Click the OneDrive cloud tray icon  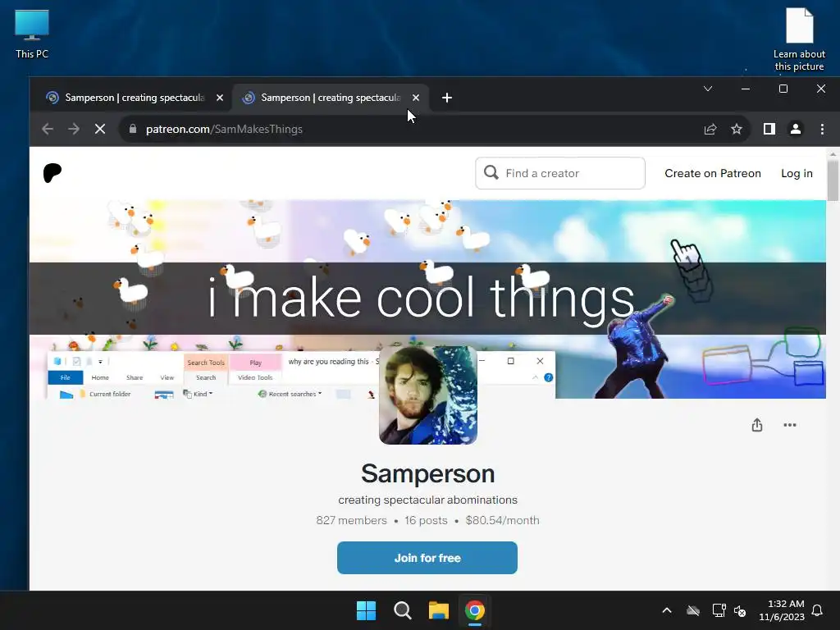point(693,610)
